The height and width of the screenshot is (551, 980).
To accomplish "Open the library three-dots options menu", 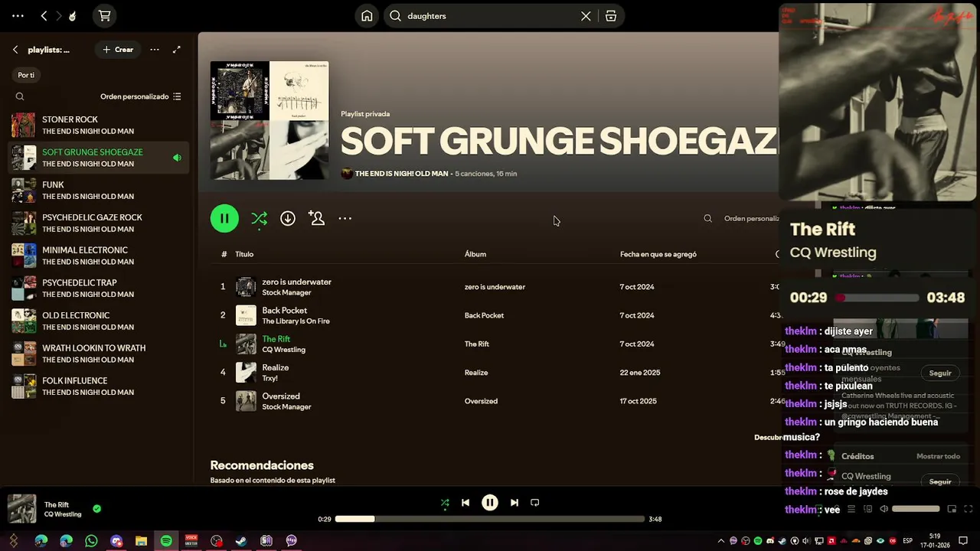I will [x=155, y=50].
